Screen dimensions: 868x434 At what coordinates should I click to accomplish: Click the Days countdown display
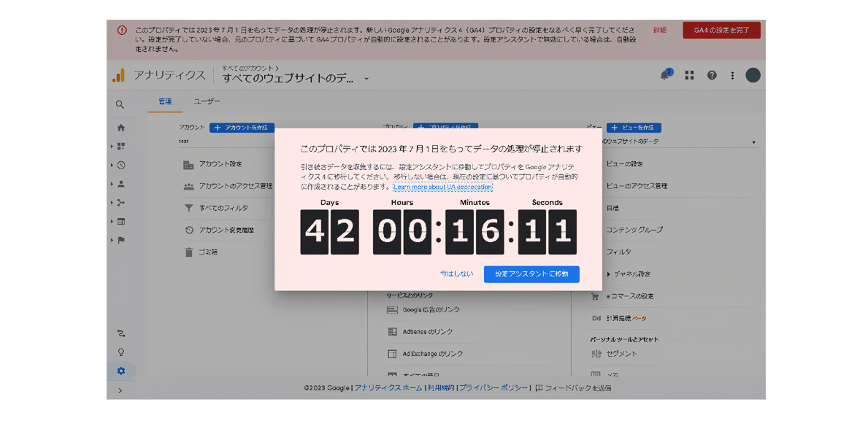[x=329, y=232]
